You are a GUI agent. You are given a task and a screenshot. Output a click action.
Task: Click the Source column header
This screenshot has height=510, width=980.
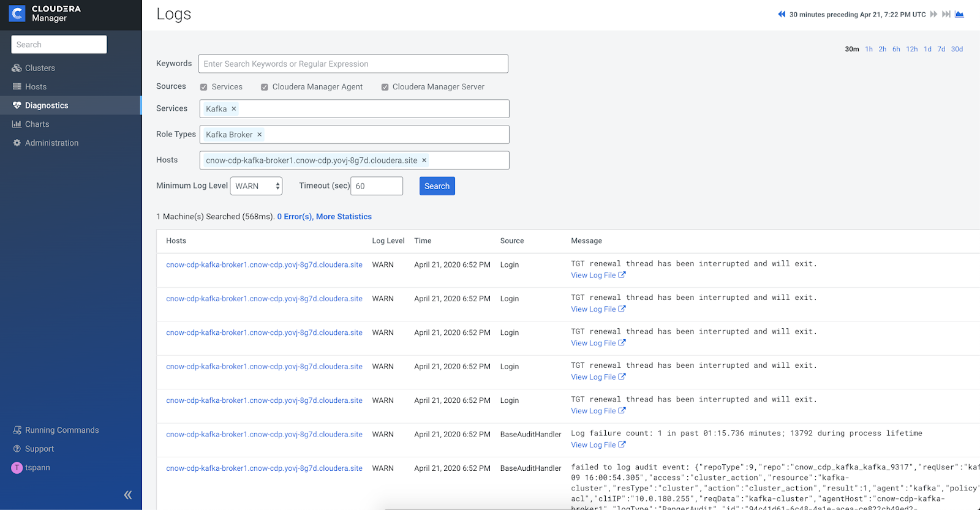pyautogui.click(x=512, y=241)
